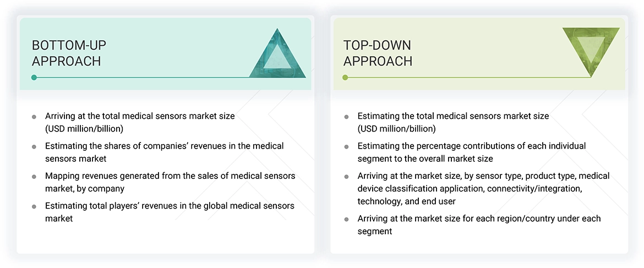
Task: Click 'Arriving at the market size for each region/country' text
Action: point(479,218)
